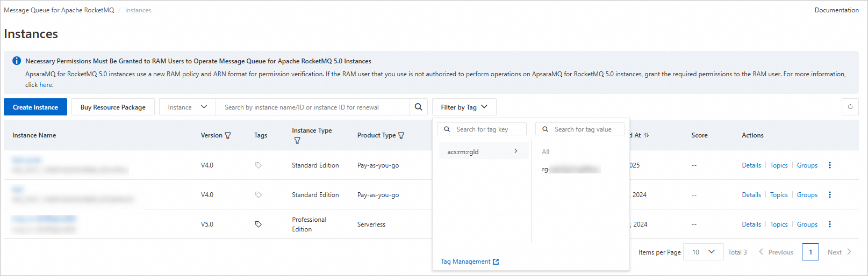Click Buy Resource Package button
Screen dimensions: 868x276
[x=113, y=107]
